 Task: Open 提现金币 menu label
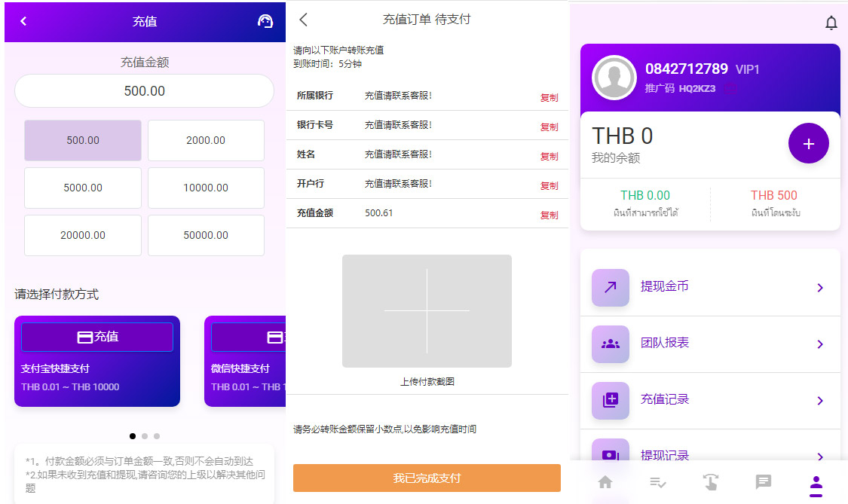(x=664, y=286)
